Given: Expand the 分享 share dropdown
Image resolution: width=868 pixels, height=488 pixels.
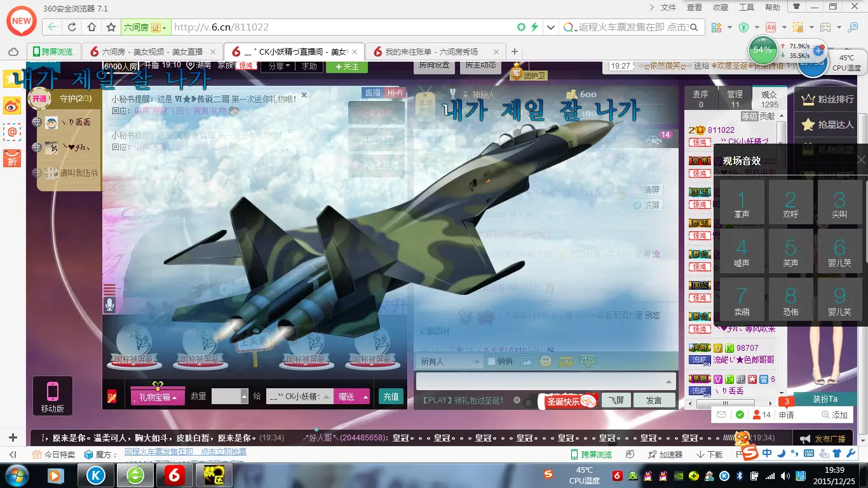Looking at the screenshot, I should (x=279, y=66).
